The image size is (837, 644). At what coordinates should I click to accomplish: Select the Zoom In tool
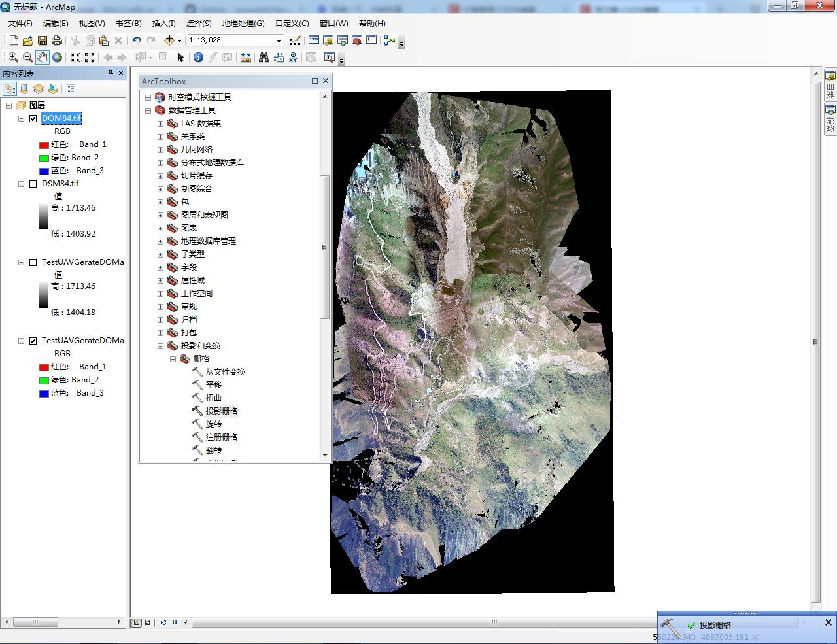13,58
